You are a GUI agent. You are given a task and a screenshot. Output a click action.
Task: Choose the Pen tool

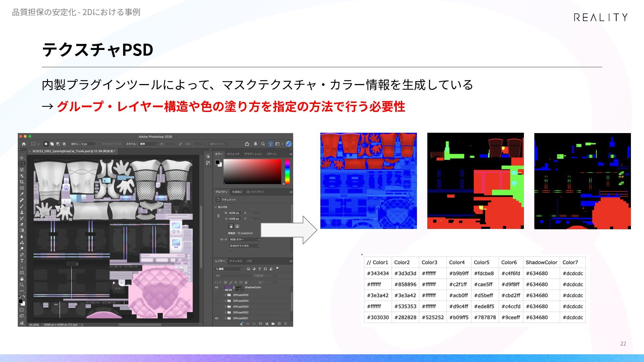point(22,255)
